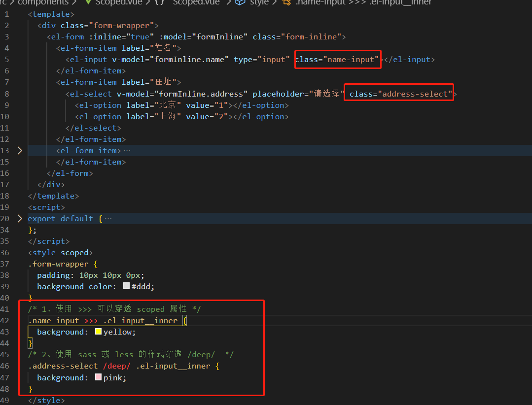Viewport: 532px width, 405px height.
Task: Click the class="name-input" attribute
Action: tap(337, 60)
